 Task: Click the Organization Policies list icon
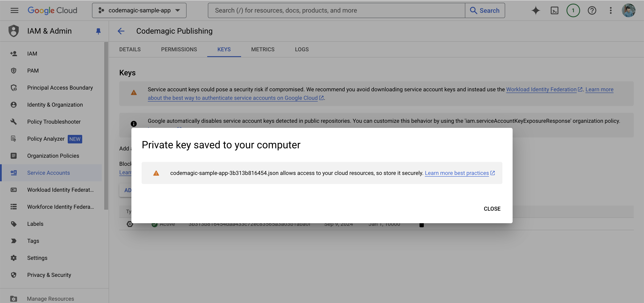[13, 156]
